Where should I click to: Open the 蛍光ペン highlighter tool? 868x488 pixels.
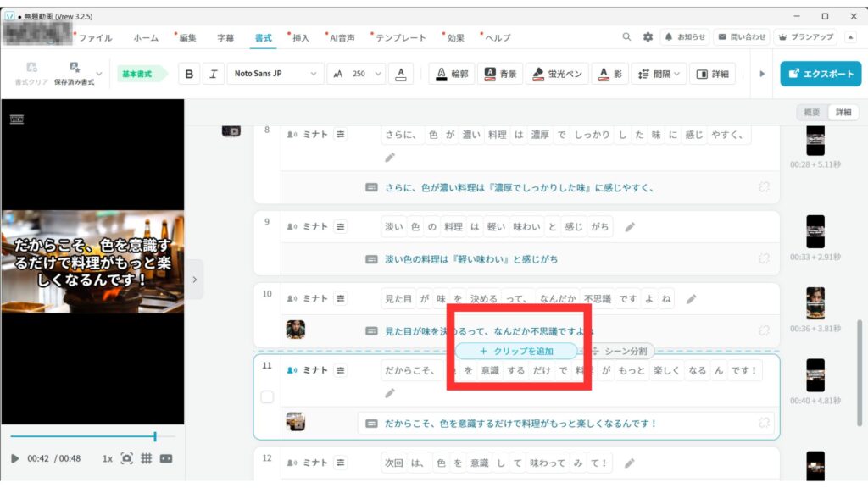(557, 74)
